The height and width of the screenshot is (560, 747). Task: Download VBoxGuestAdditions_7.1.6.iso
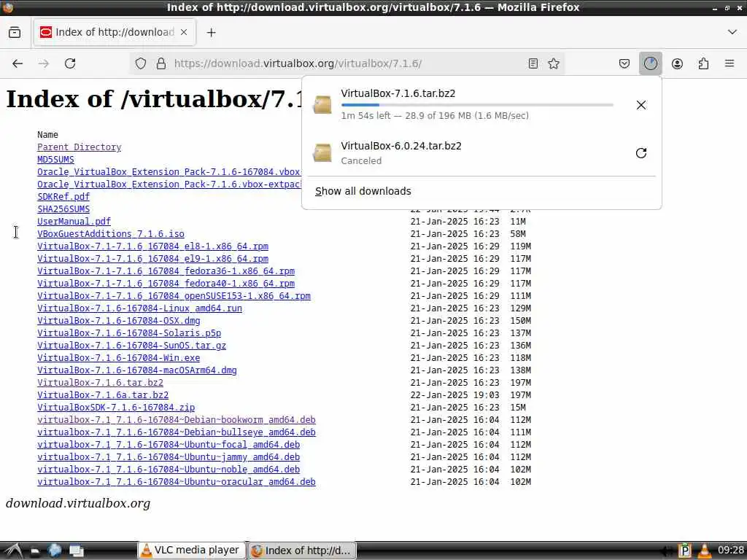point(111,234)
